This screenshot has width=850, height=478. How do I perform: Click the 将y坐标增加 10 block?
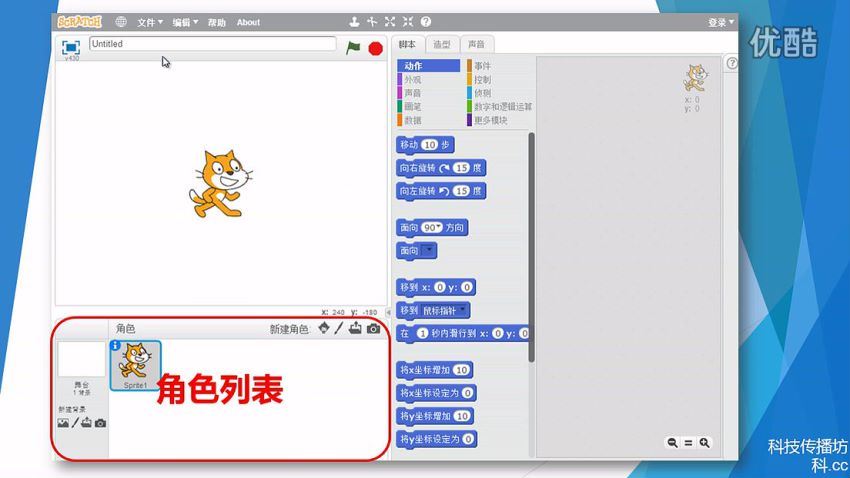point(435,416)
